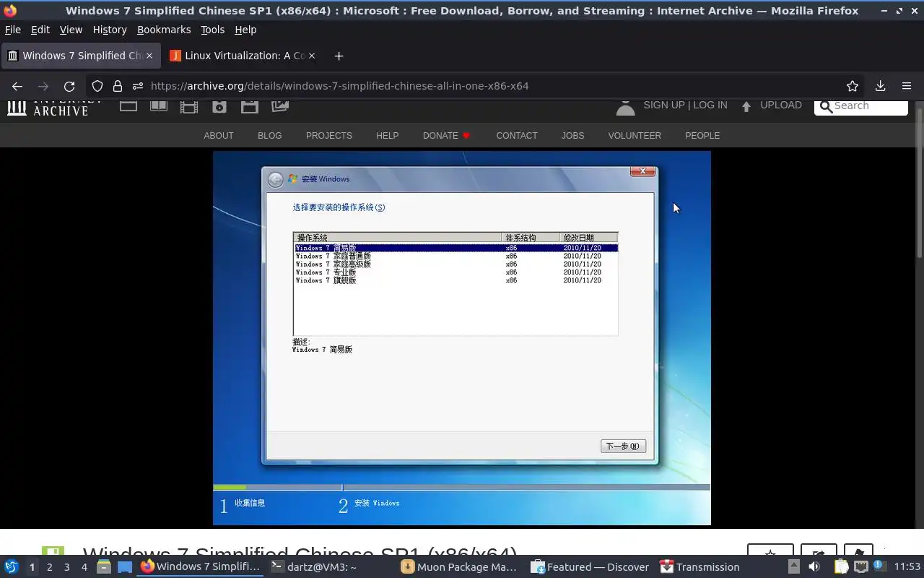Open the History menu
This screenshot has height=578, width=924.
click(x=110, y=30)
